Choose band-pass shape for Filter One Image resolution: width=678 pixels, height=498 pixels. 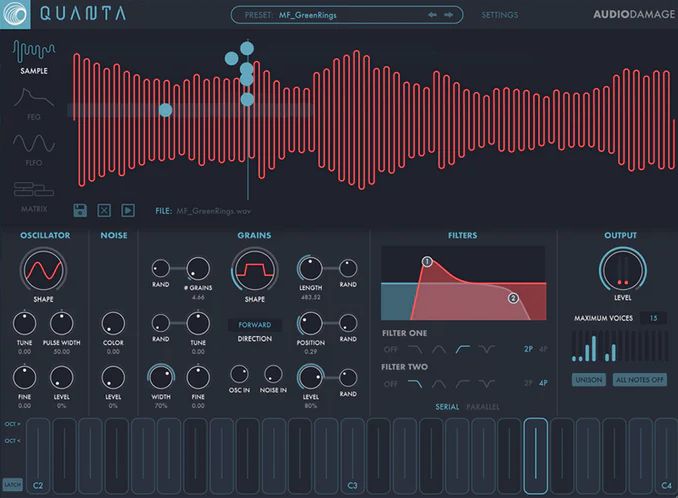(x=437, y=349)
